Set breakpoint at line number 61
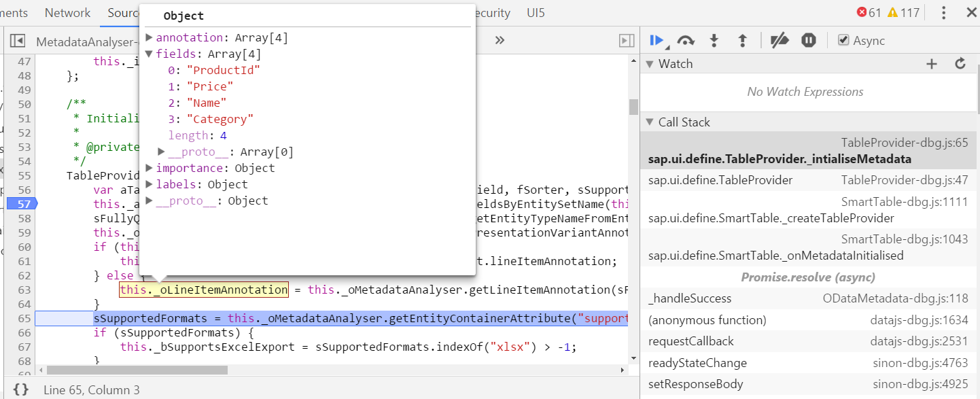 (24, 261)
